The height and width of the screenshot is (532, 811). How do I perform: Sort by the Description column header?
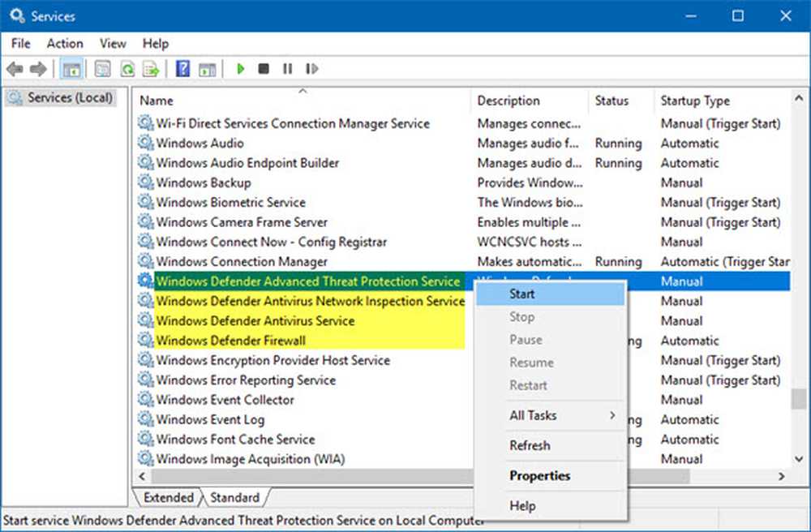[530, 101]
